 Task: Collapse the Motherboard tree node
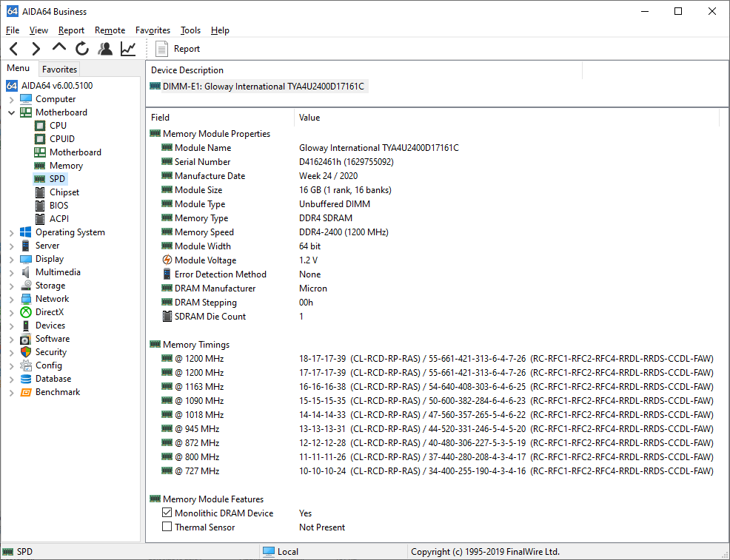click(x=12, y=112)
